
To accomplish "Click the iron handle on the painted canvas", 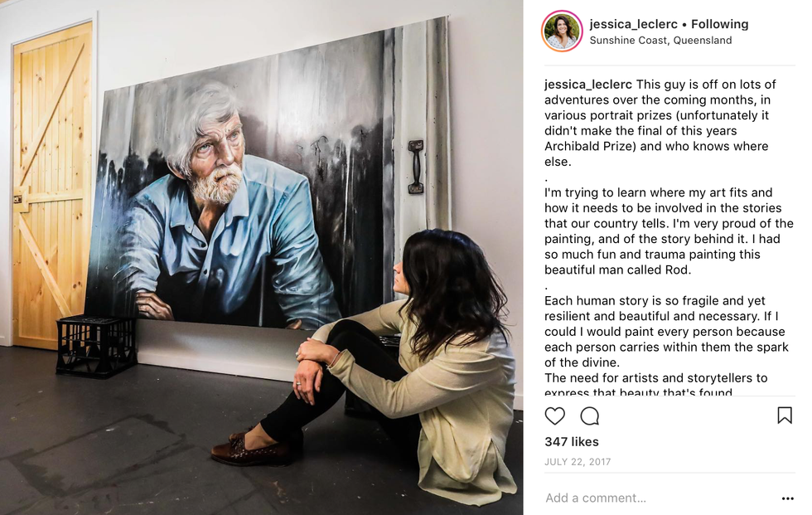I will pos(416,167).
